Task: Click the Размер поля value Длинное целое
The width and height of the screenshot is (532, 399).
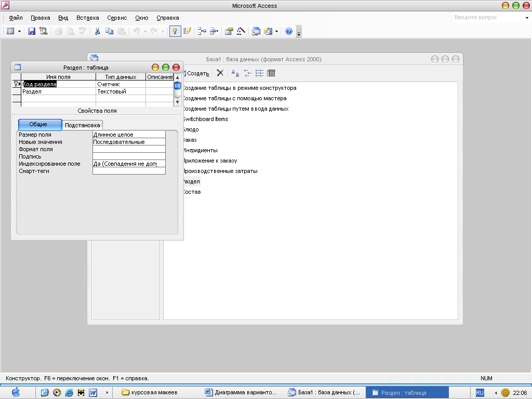Action: pos(129,135)
